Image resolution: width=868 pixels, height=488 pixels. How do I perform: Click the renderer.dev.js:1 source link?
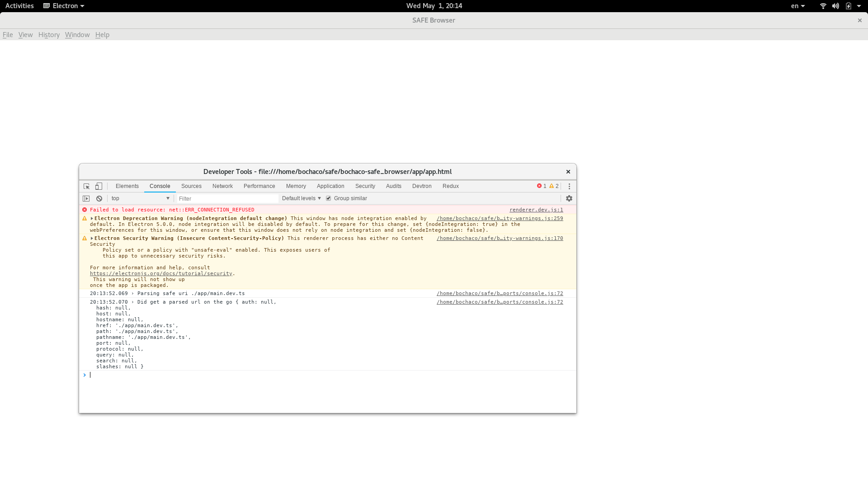[536, 209]
